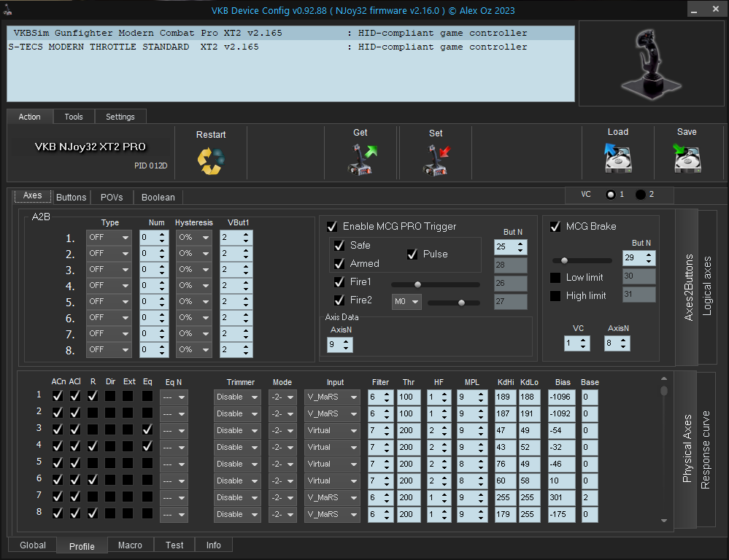
Task: Open Input dropdown for axis 1
Action: click(x=332, y=397)
